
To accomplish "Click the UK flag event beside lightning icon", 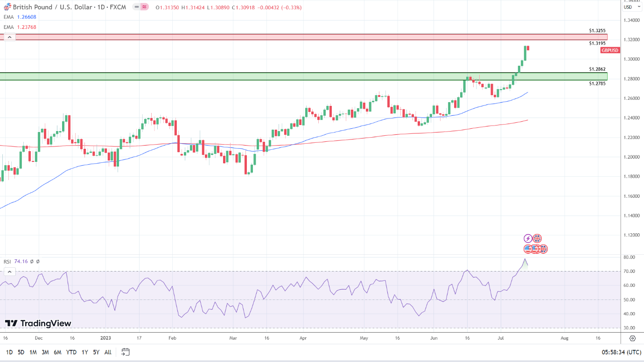I will click(537, 238).
